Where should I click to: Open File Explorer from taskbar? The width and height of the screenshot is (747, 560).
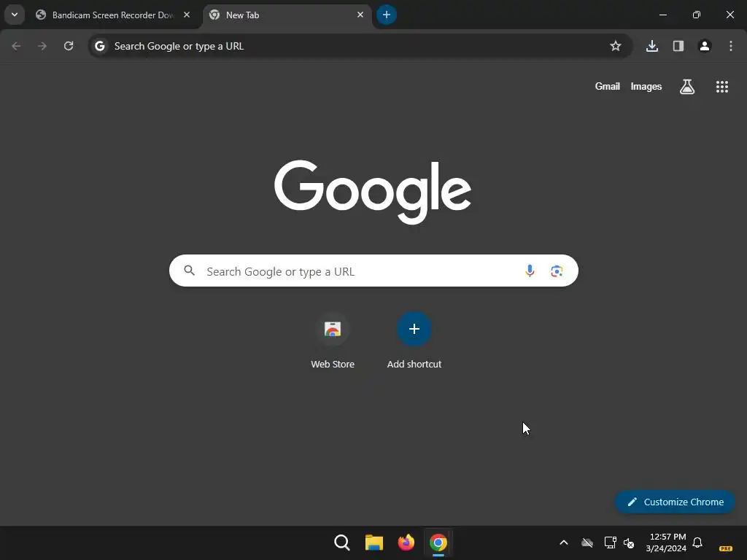[374, 542]
